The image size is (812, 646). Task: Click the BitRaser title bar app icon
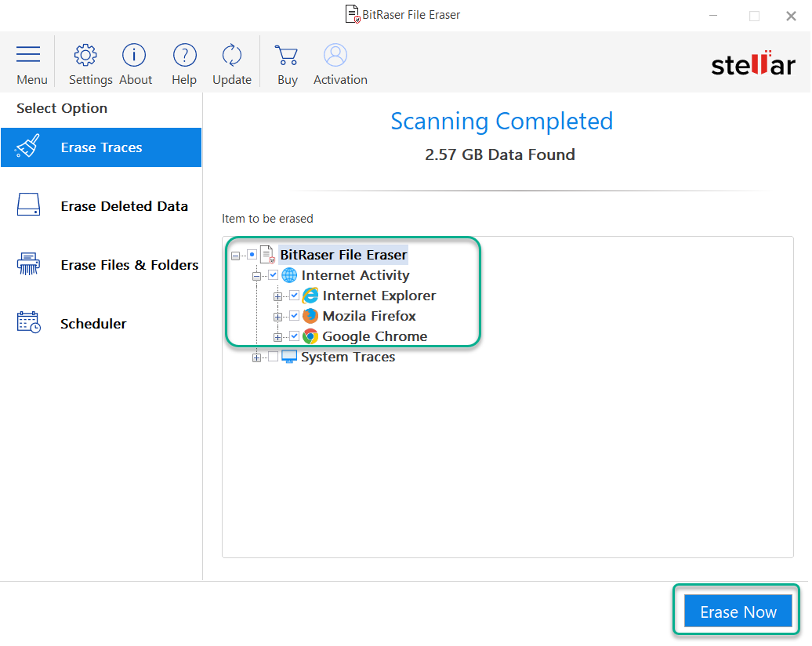[x=352, y=14]
